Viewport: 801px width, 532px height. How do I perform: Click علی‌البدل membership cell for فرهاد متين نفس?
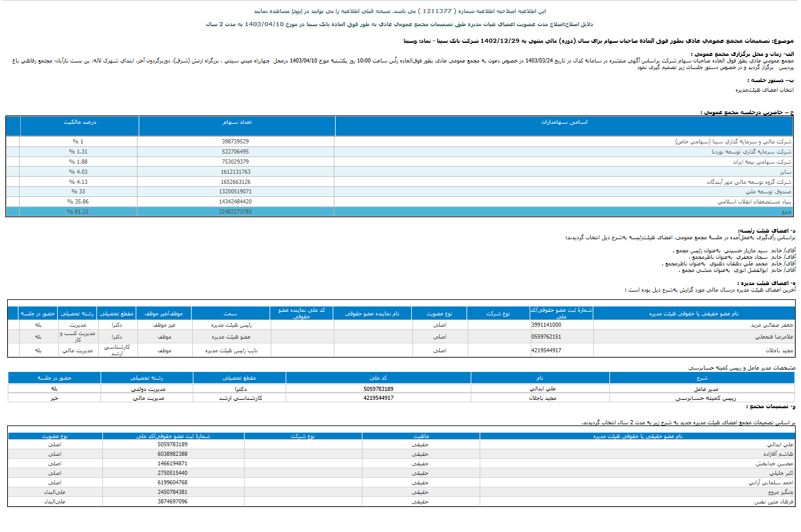tap(55, 502)
